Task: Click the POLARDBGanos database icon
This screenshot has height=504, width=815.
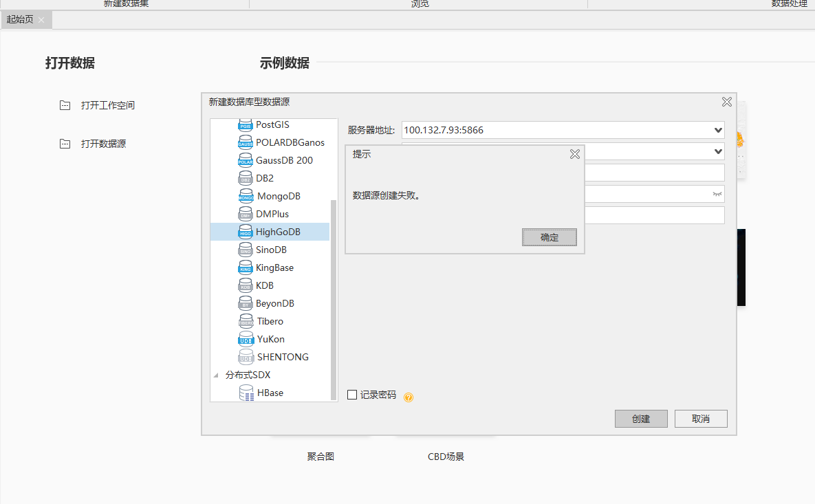Action: coord(246,142)
